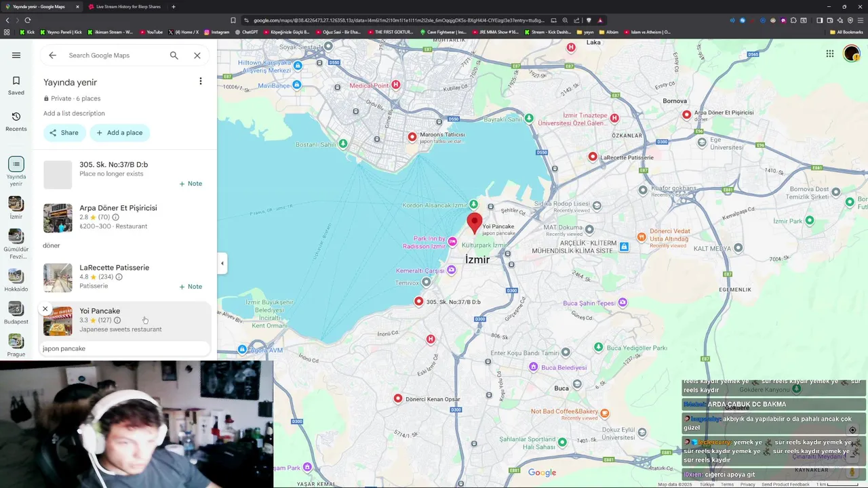Screen dimensions: 868x488
Task: Select Yayında yenir list in sidebar
Action: [16, 171]
